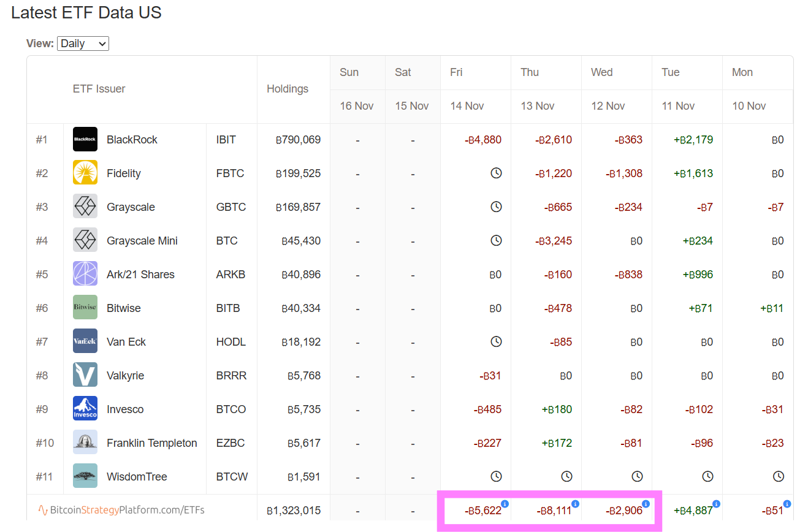Click the Invesco logo icon
Screen dimensions: 808x532
tap(85, 409)
